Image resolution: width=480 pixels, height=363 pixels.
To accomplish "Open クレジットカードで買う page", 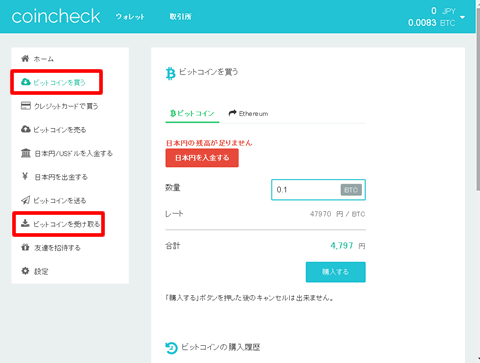I will click(x=66, y=106).
